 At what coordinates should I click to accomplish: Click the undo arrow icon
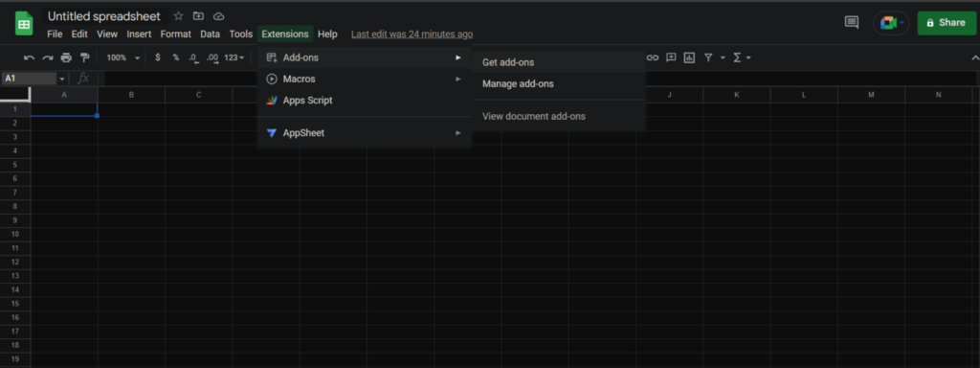point(29,57)
